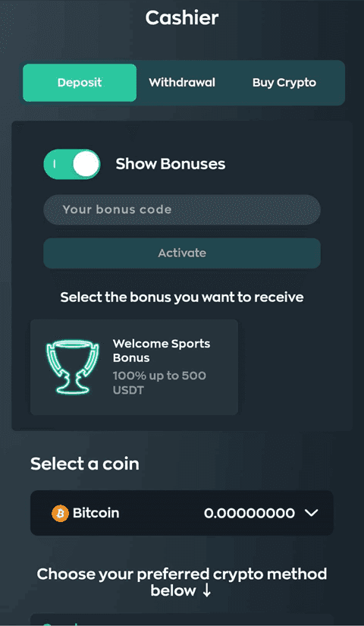
Task: Toggle the Show Bonuses switch off
Action: click(72, 164)
